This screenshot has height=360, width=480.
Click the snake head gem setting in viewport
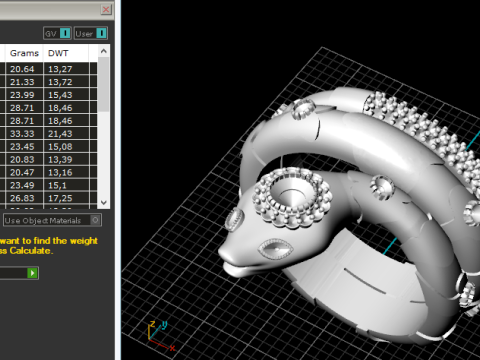click(292, 197)
